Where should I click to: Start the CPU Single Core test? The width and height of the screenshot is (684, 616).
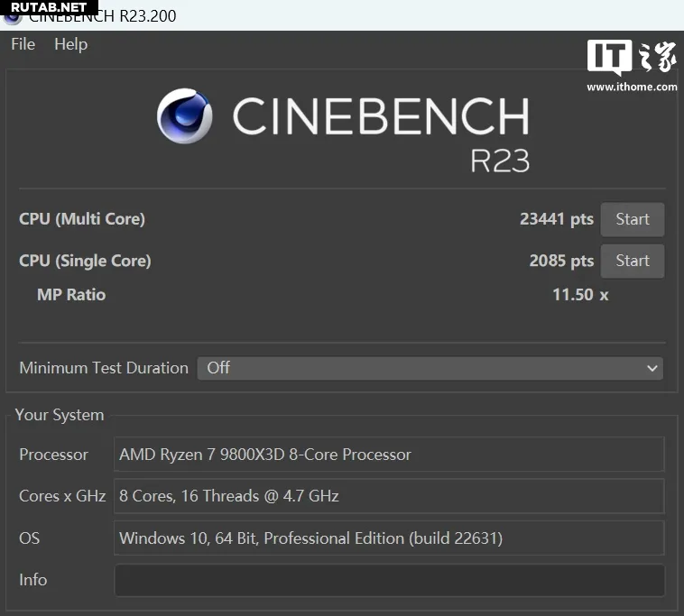click(x=632, y=261)
